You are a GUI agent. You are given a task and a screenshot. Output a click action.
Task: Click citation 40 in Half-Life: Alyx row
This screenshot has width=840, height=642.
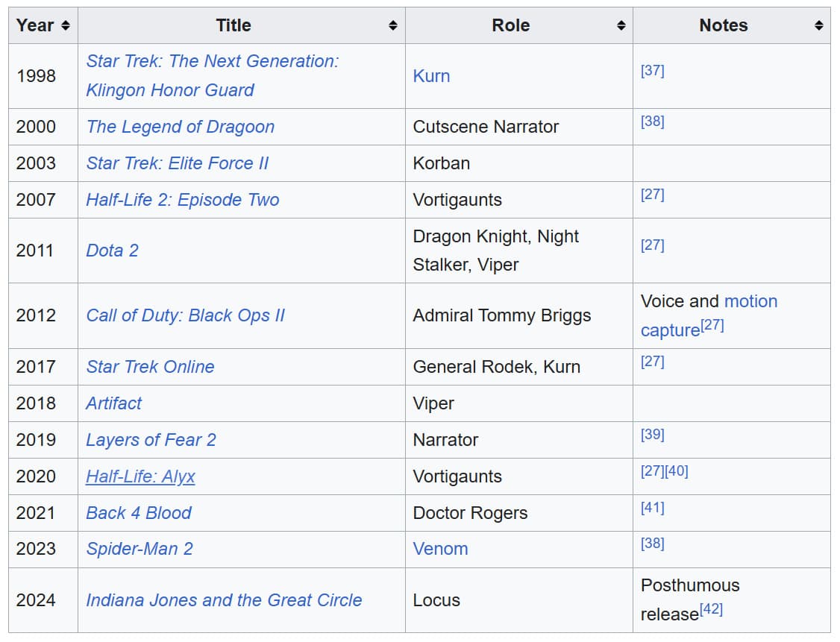(677, 471)
